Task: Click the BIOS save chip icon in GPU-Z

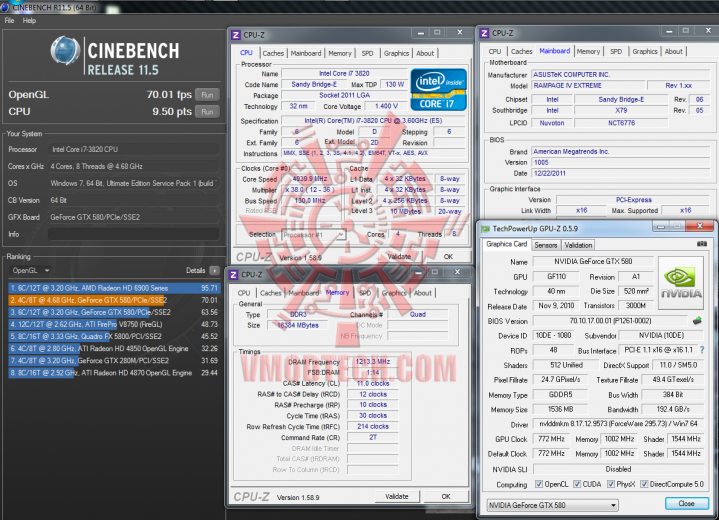Action: [x=697, y=321]
